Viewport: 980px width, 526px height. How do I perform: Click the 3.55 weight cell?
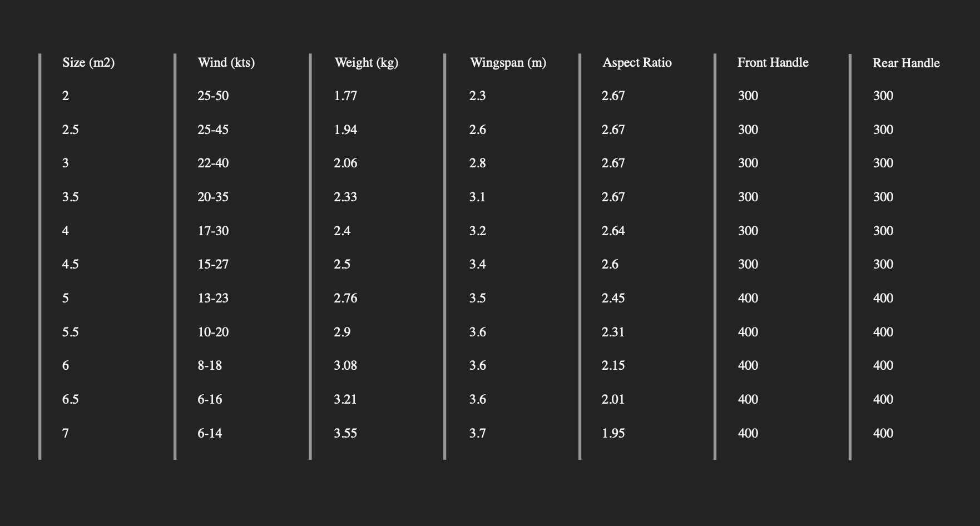pyautogui.click(x=345, y=433)
